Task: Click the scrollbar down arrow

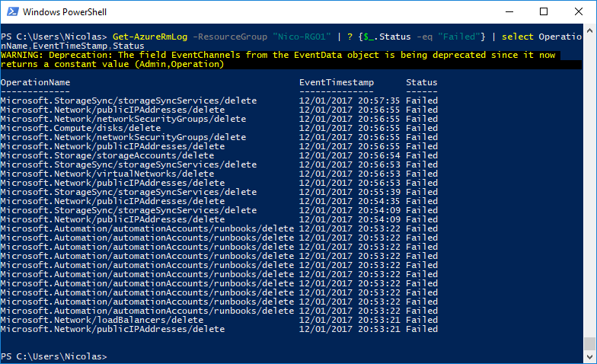Action: [x=589, y=356]
